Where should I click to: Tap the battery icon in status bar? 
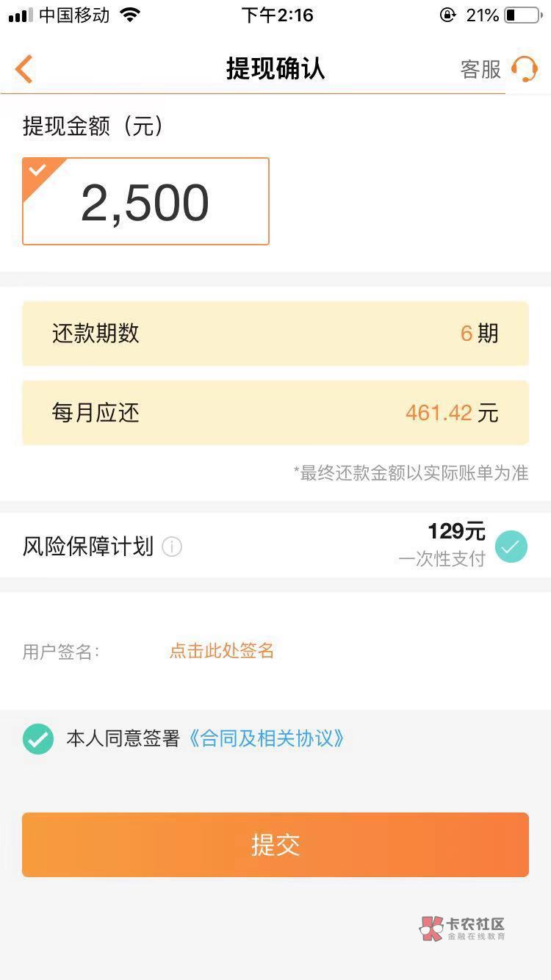pyautogui.click(x=522, y=15)
